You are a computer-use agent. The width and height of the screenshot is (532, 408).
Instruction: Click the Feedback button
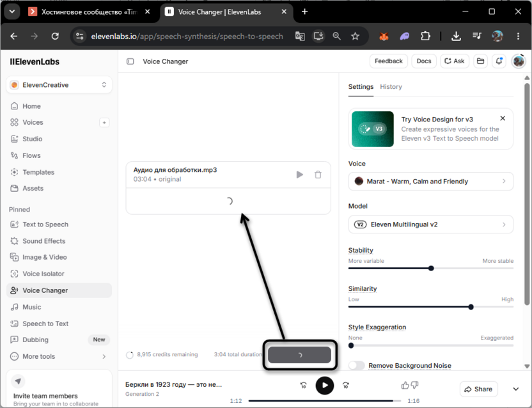click(x=389, y=61)
